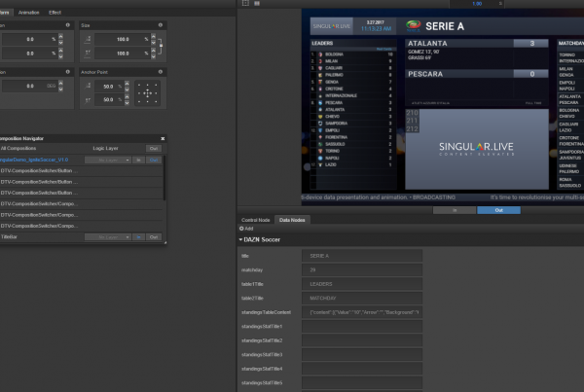
Task: Click the height axis icon in the Size panel
Action: (x=88, y=53)
